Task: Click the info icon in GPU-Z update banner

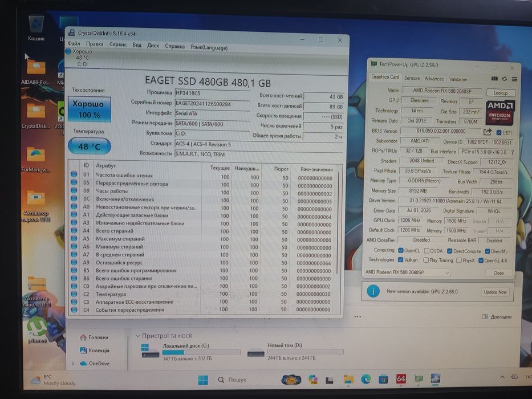Action: pos(373,291)
